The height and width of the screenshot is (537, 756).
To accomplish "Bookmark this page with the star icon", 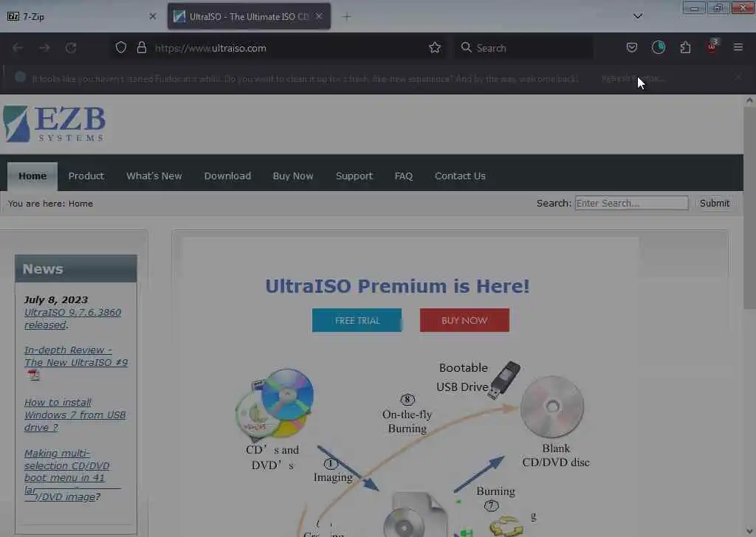I will [x=435, y=47].
